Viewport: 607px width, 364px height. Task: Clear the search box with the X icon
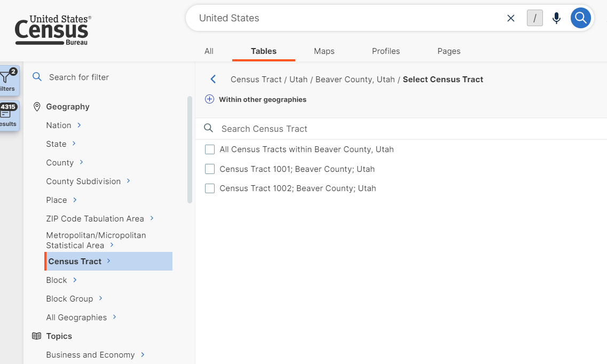(x=510, y=18)
